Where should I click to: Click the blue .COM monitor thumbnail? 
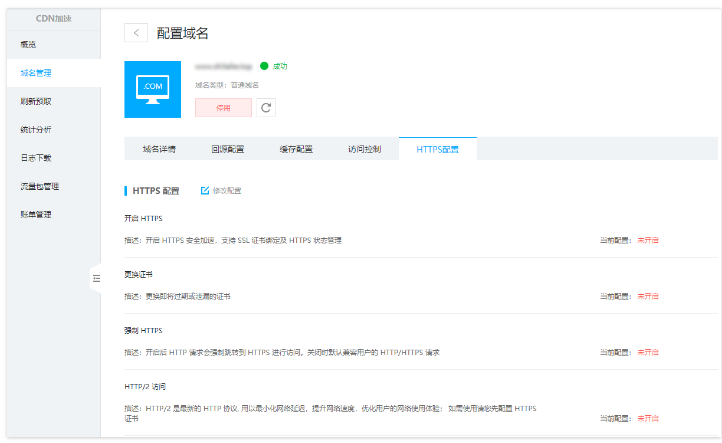coord(152,89)
